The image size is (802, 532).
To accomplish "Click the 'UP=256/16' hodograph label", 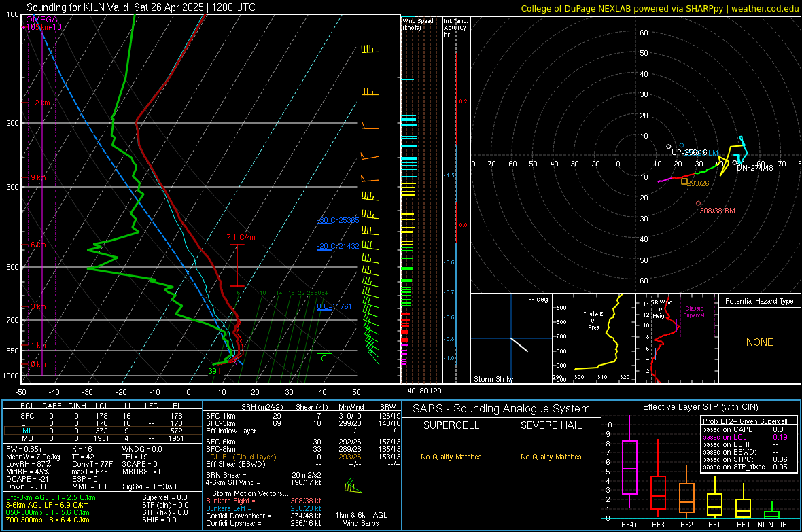I will 689,152.
